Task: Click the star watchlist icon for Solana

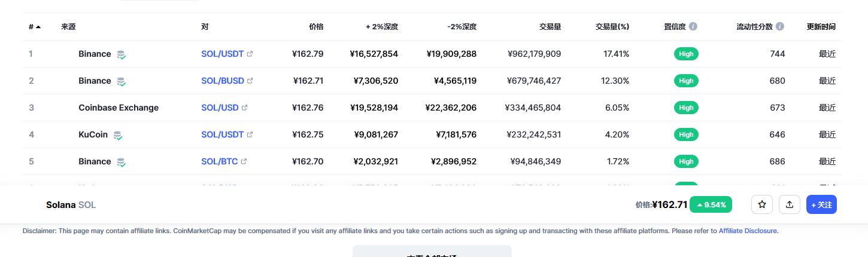Action: tap(762, 204)
